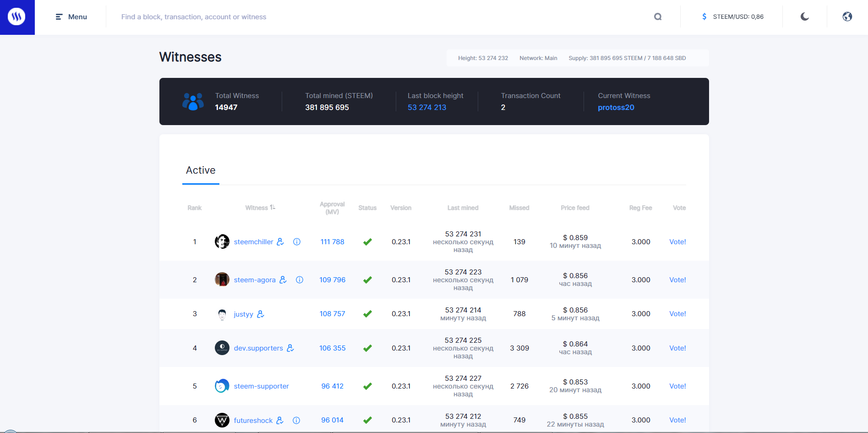Vote for steemchiller witness
This screenshot has width=868, height=433.
(677, 242)
